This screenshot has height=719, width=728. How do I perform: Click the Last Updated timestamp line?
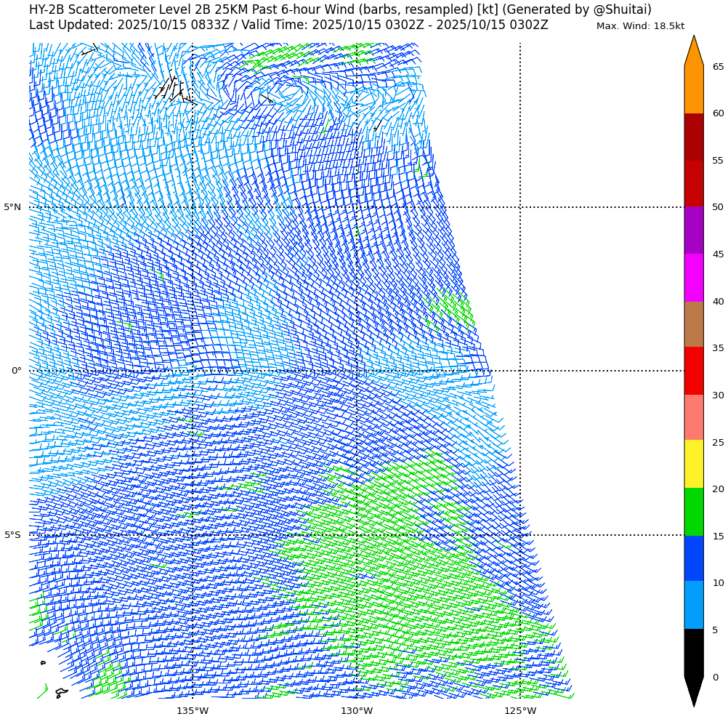[x=288, y=25]
